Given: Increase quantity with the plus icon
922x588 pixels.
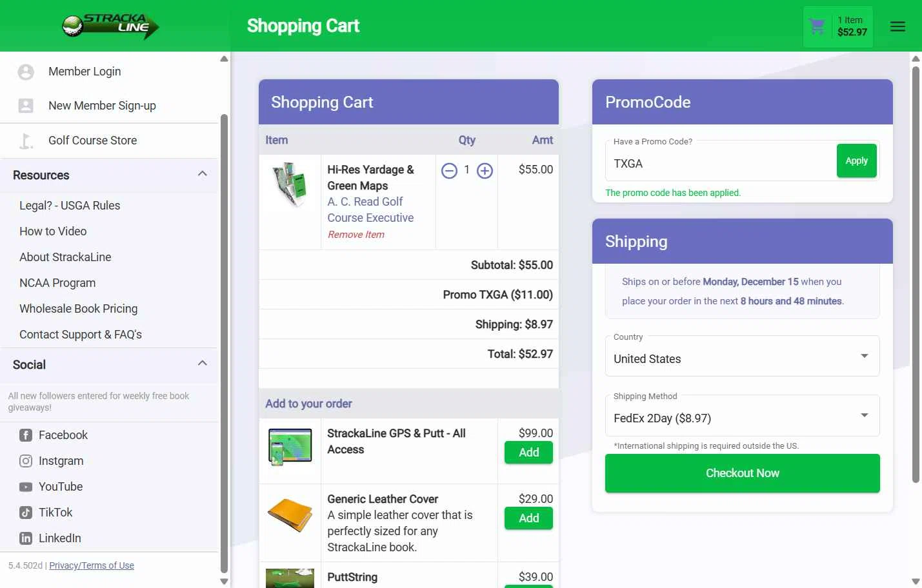Looking at the screenshot, I should click(x=485, y=170).
